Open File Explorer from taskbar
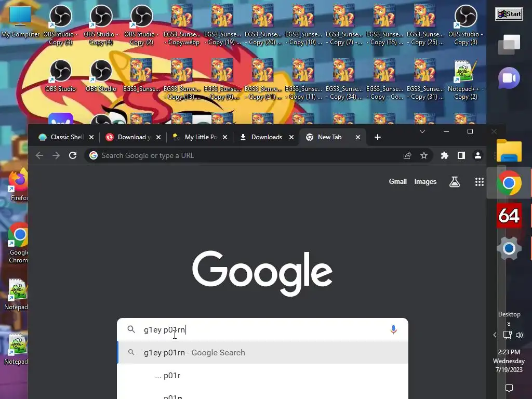 [509, 150]
